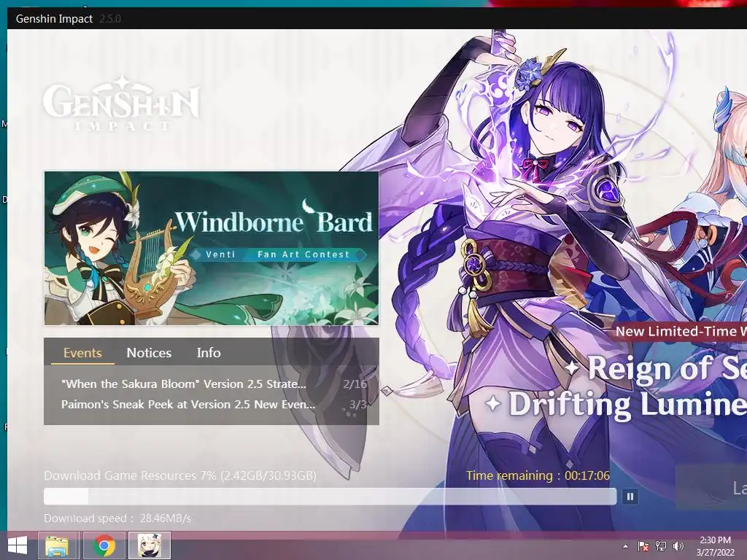The image size is (747, 560).
Task: Select the Genshin Impact Paimon taskbar icon
Action: coord(150,545)
